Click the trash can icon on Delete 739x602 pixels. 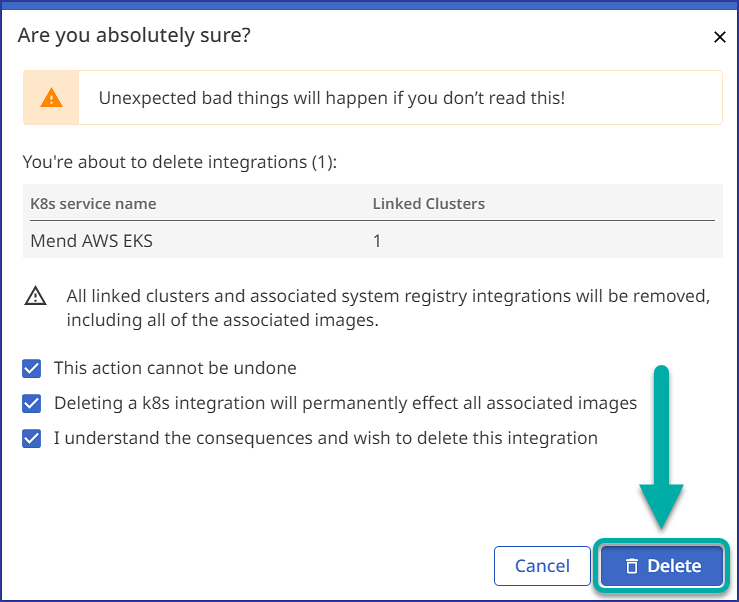[631, 566]
